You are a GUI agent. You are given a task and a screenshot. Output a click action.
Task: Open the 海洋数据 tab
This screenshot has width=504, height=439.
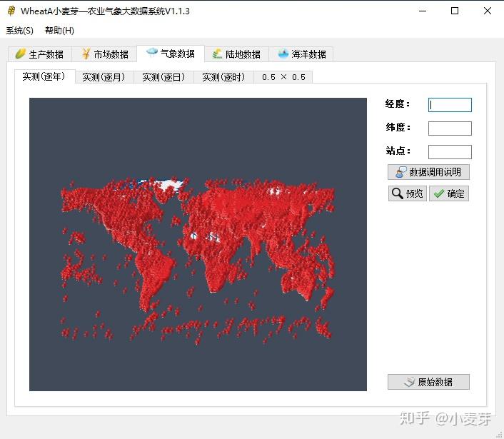click(301, 54)
